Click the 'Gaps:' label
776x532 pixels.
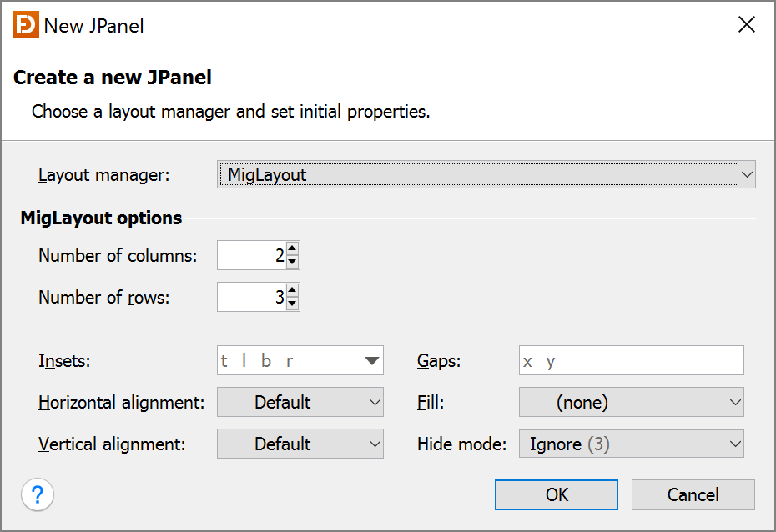pyautogui.click(x=439, y=361)
